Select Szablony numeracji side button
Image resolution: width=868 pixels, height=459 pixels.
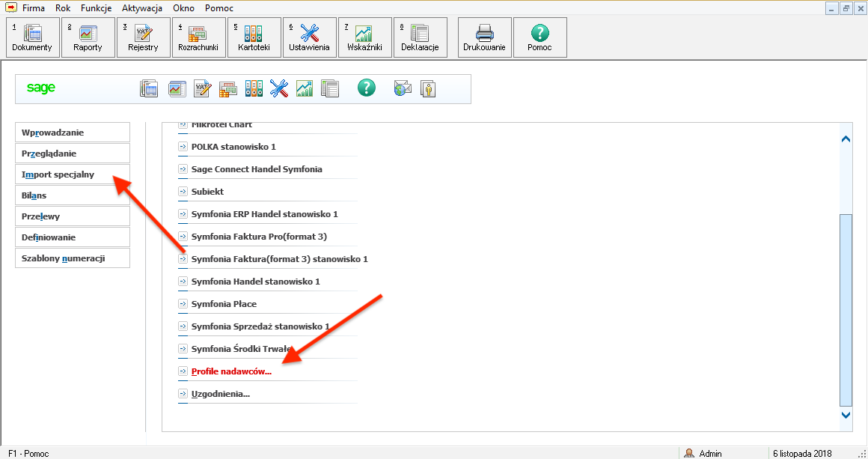tap(73, 258)
